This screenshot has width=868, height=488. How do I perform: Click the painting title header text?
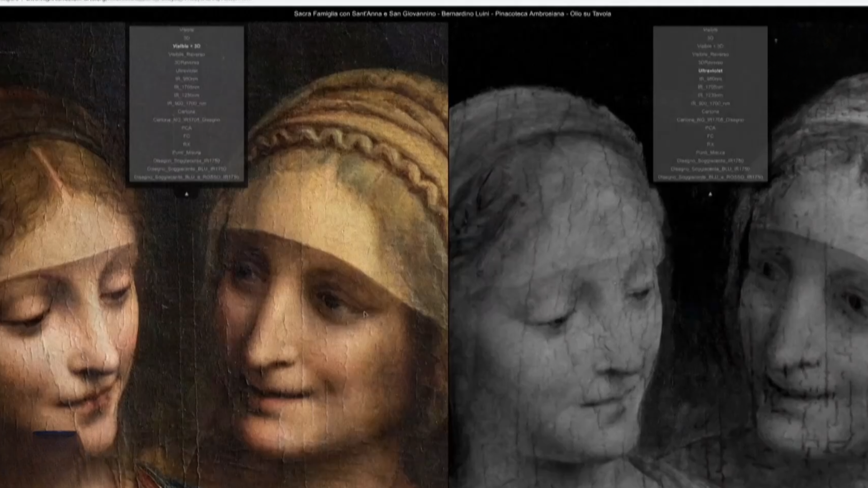coord(452,14)
